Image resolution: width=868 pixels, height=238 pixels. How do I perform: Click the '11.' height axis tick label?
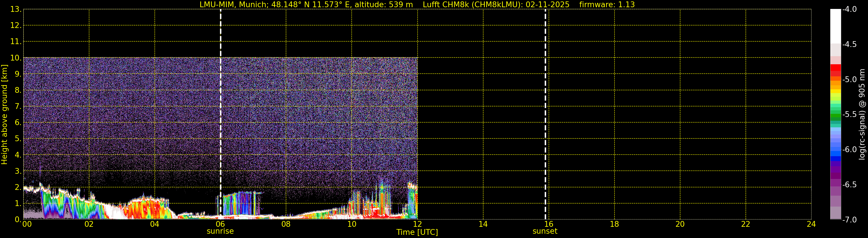16,41
